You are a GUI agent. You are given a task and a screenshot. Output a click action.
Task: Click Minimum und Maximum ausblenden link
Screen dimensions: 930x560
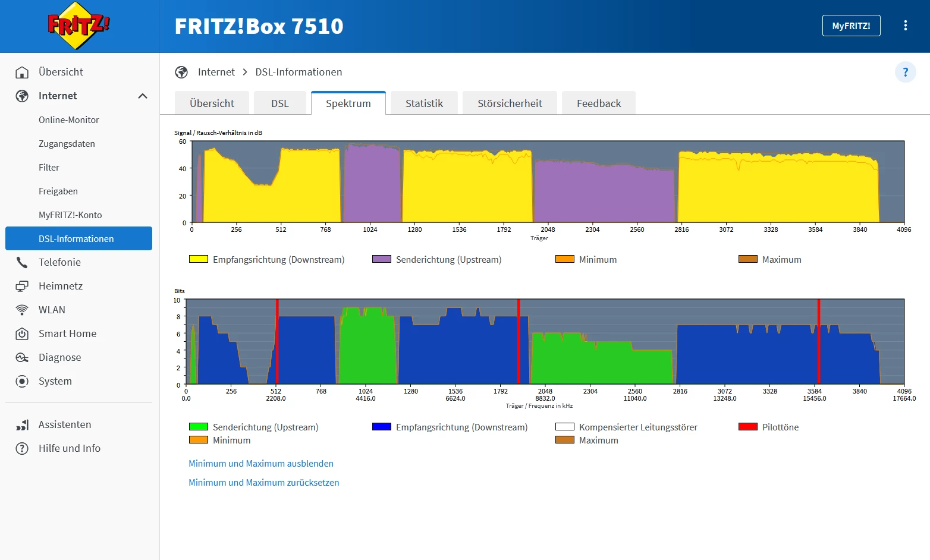[261, 464]
